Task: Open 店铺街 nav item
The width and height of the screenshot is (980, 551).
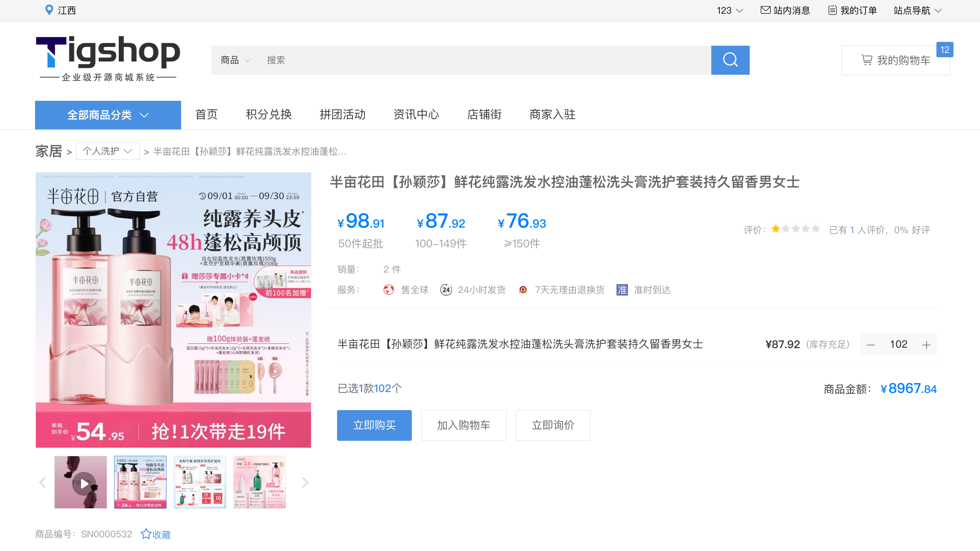Action: tap(484, 114)
